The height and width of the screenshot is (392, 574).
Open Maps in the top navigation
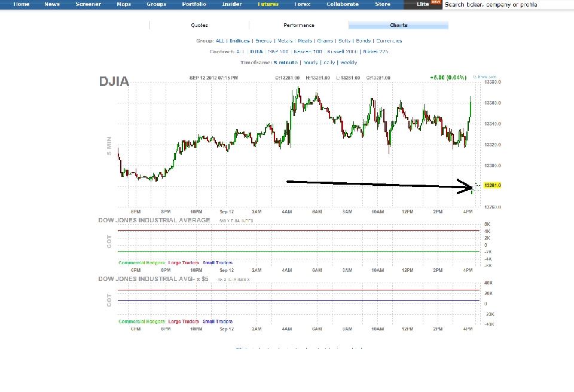pyautogui.click(x=124, y=4)
